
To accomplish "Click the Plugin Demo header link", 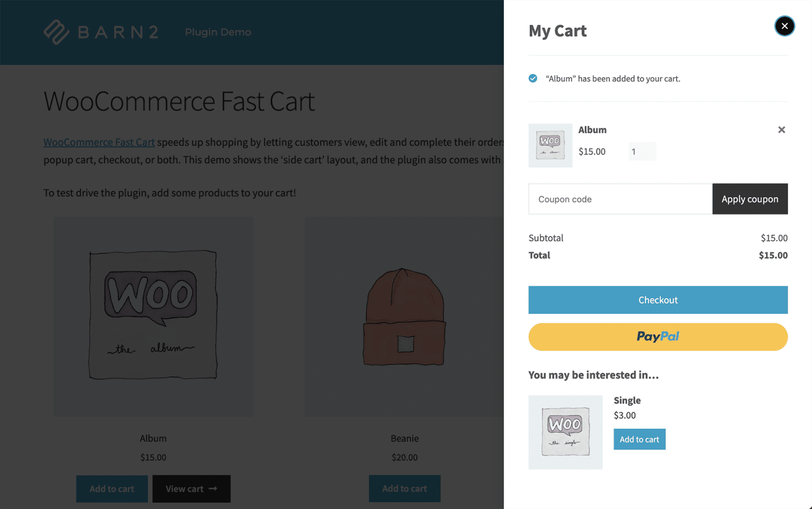I will point(218,32).
